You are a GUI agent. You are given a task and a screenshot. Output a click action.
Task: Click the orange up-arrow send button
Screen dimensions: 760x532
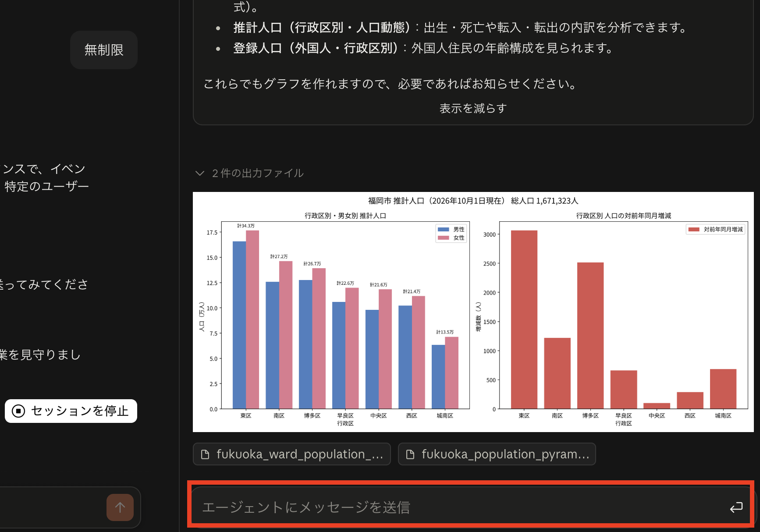click(x=120, y=507)
